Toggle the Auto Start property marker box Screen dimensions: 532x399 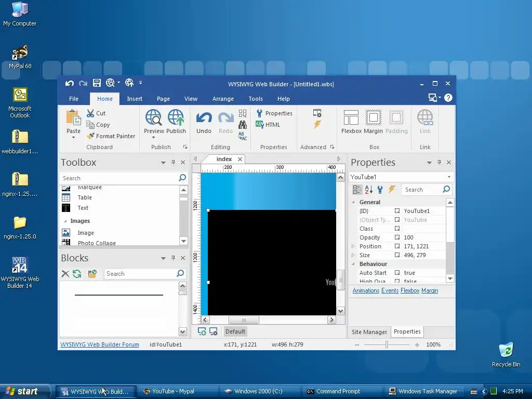pos(397,273)
